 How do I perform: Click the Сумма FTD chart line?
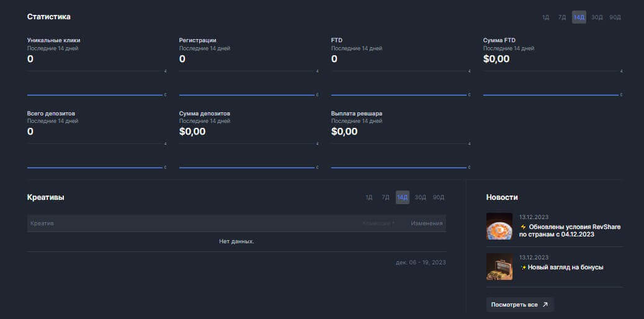click(550, 95)
